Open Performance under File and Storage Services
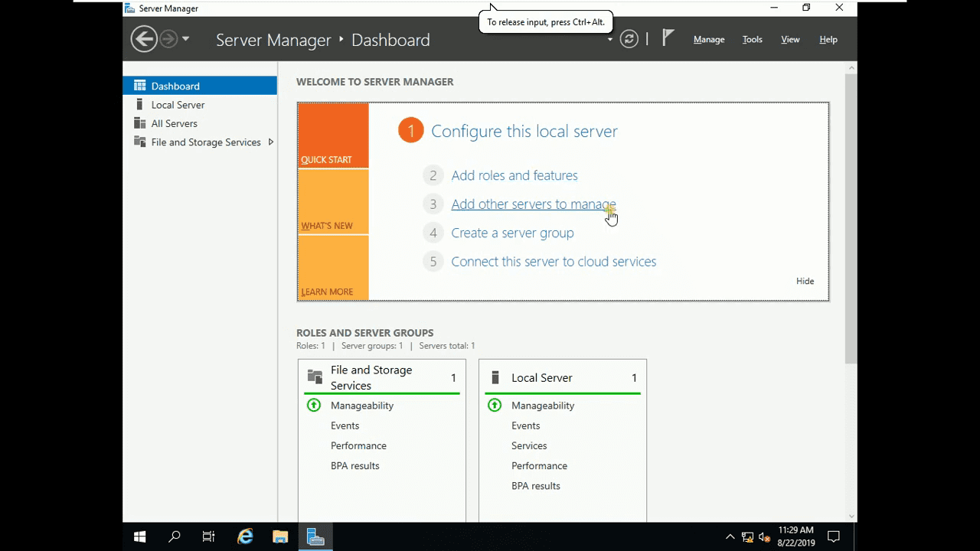 [358, 445]
